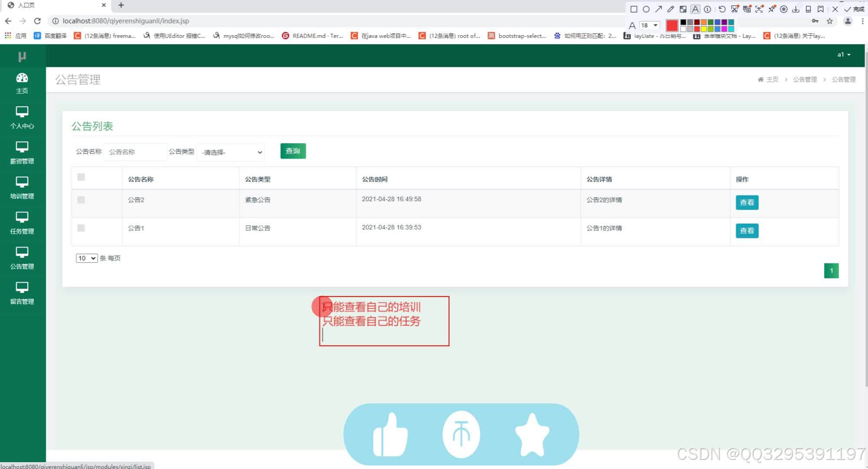
Task: Open the saved passwords key icon
Action: 815,21
